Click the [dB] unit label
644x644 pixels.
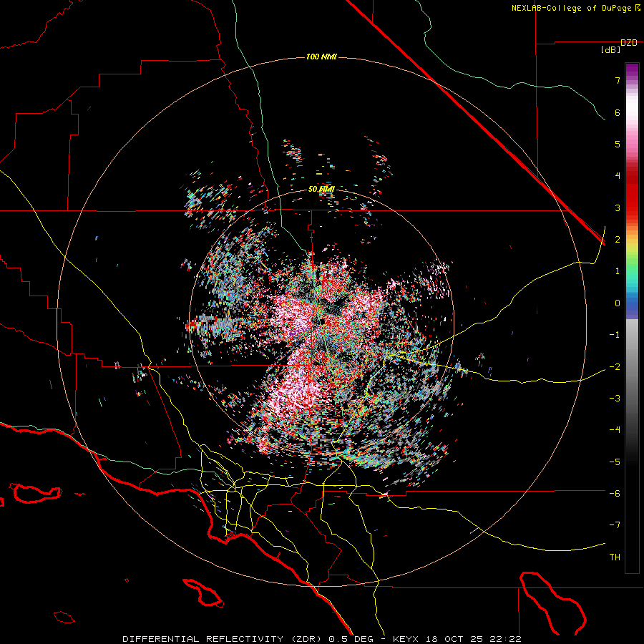pos(611,49)
